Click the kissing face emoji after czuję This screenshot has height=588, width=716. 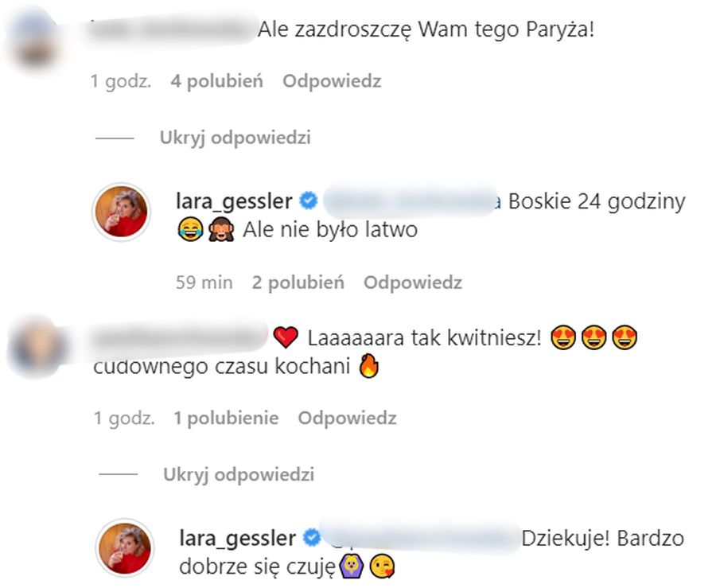pyautogui.click(x=382, y=567)
